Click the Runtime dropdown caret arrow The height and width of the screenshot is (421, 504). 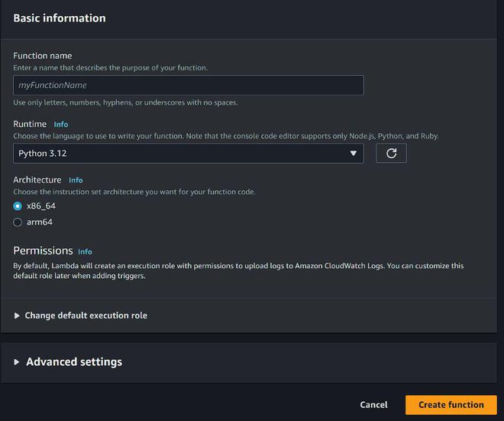coord(353,153)
